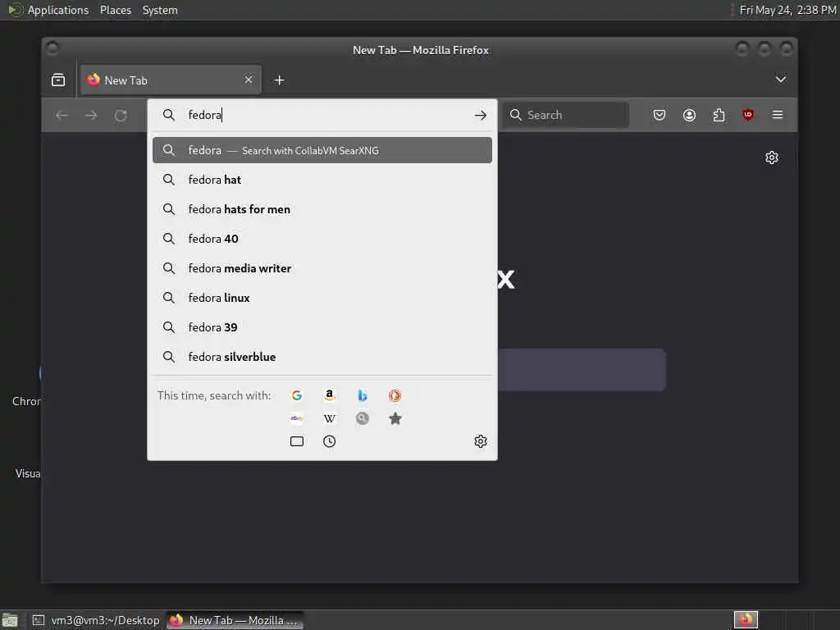Open a new tab
Screen dimensions: 840x630
point(279,80)
